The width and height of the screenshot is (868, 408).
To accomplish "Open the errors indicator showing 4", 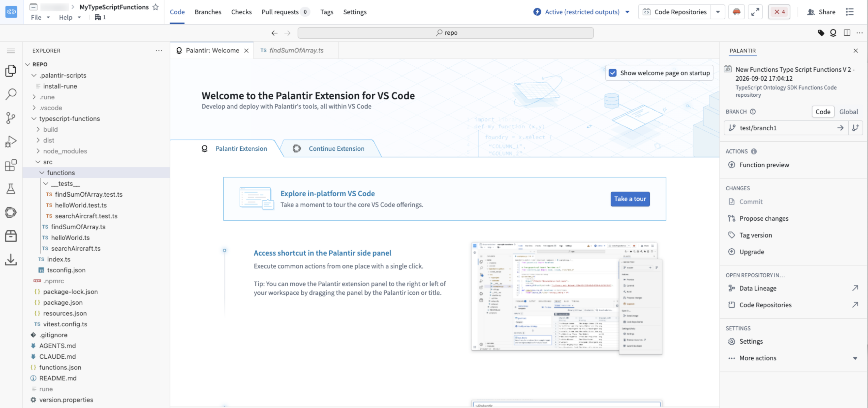I will click(779, 12).
